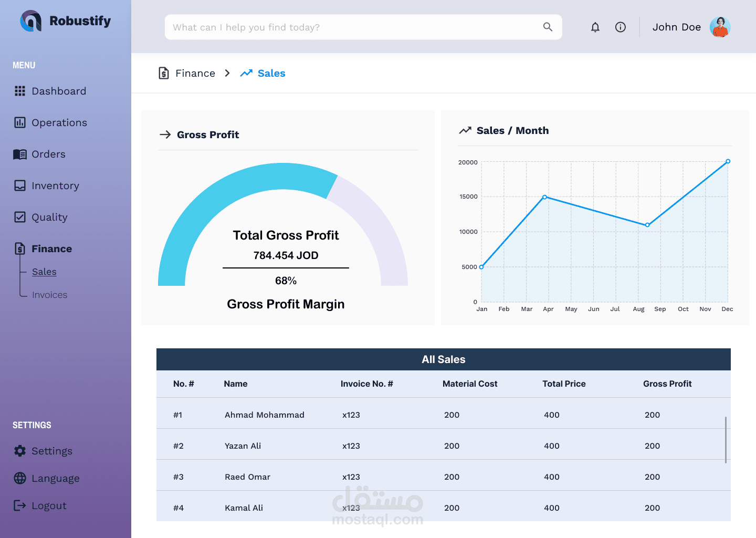
Task: Select the Kamal Ali row name
Action: pyautogui.click(x=244, y=508)
